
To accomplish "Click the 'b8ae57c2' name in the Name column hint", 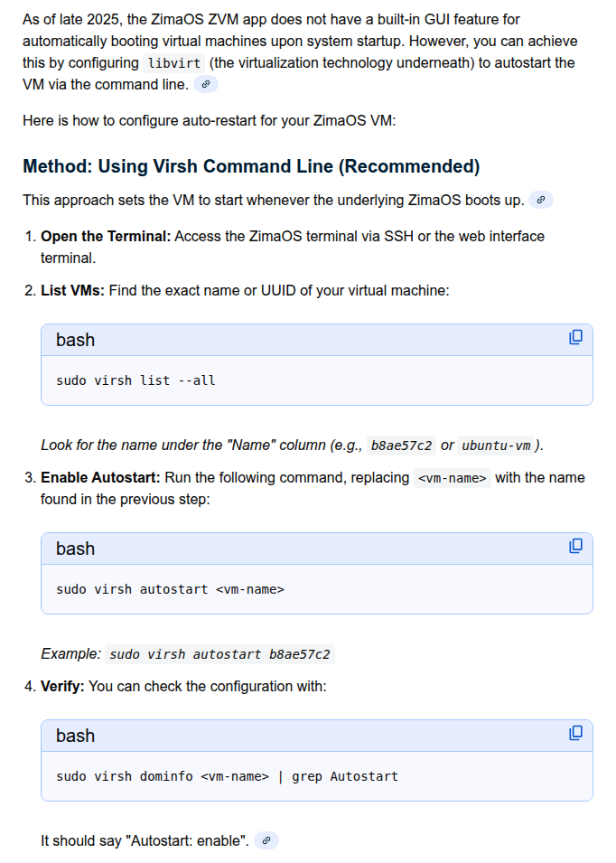I will click(x=401, y=446).
